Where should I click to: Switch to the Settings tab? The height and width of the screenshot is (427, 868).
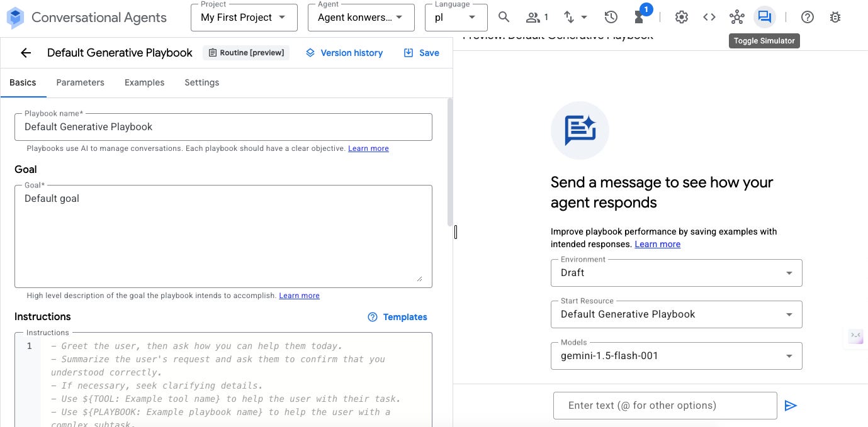(x=201, y=82)
